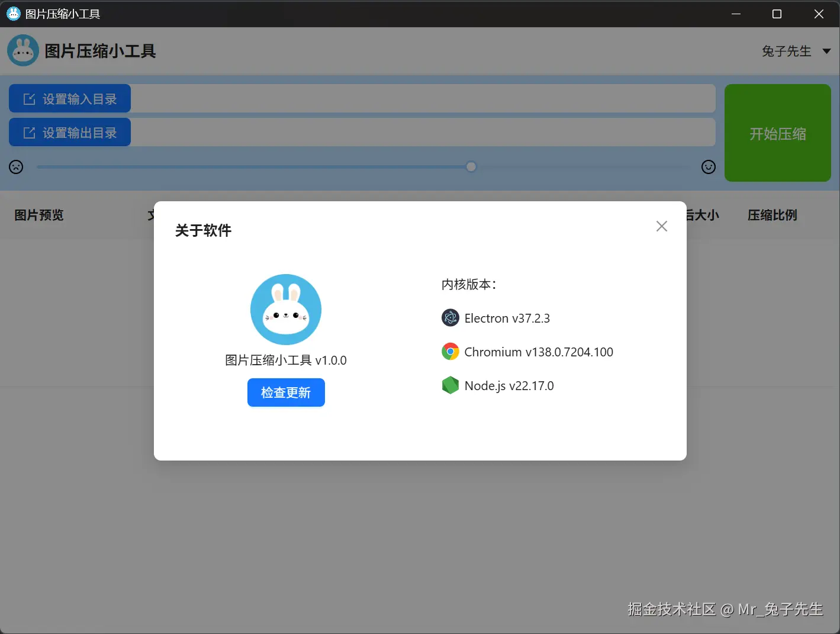The width and height of the screenshot is (840, 634).
Task: Click the rabbit logo in the title bar
Action: (x=13, y=13)
